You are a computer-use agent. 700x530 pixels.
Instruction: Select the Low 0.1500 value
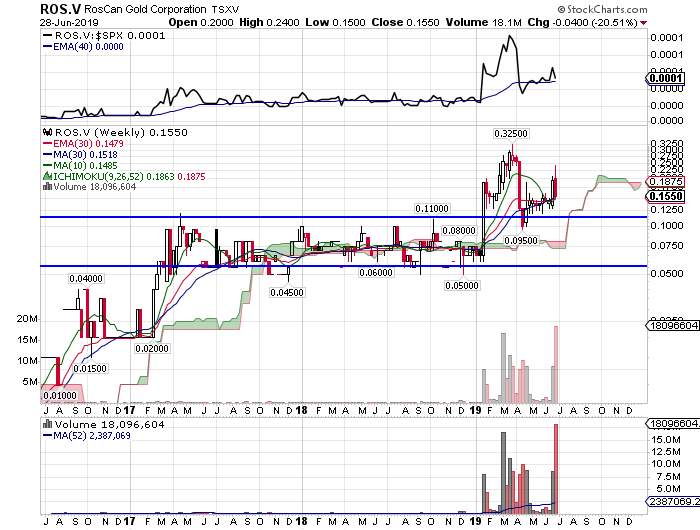(335, 22)
